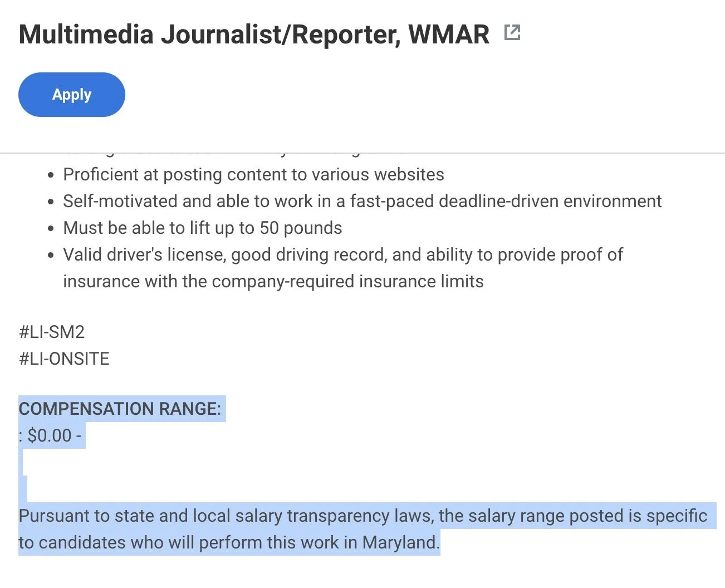Click 'to candidates who will perform this work in Maryland' line
Screen dimensions: 725x588
tap(229, 542)
